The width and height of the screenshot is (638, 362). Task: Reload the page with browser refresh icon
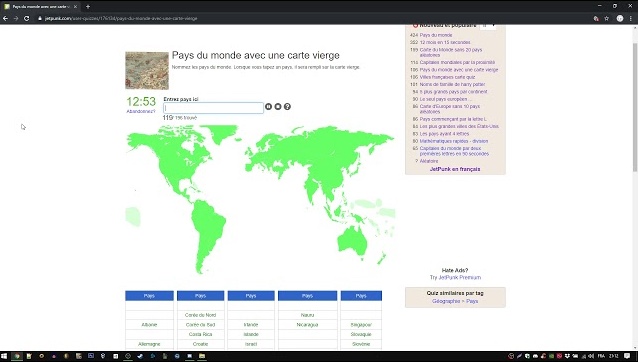26,18
